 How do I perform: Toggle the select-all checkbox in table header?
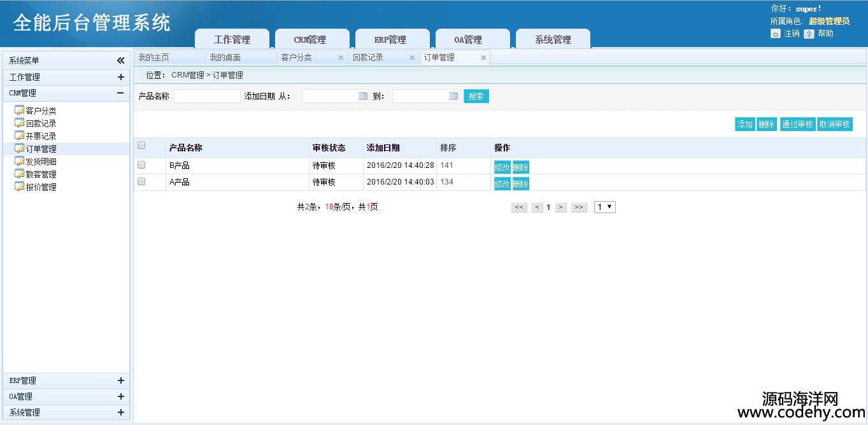tap(141, 146)
